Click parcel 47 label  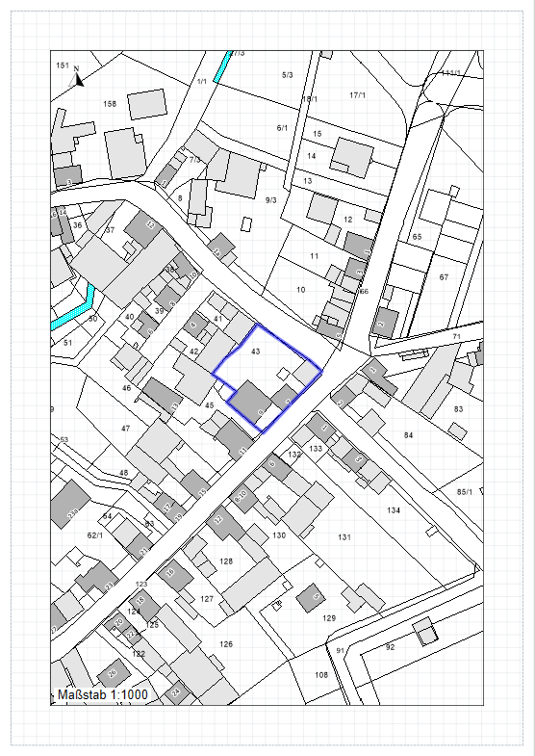126,429
